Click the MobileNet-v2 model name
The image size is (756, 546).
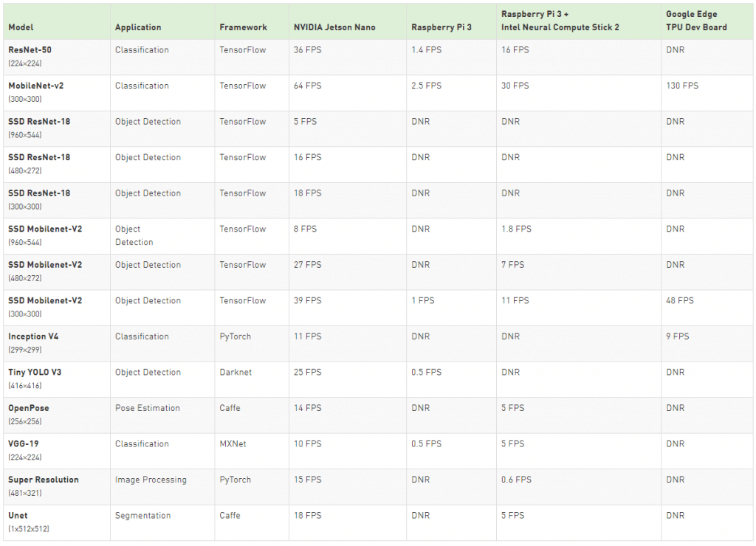pyautogui.click(x=35, y=86)
